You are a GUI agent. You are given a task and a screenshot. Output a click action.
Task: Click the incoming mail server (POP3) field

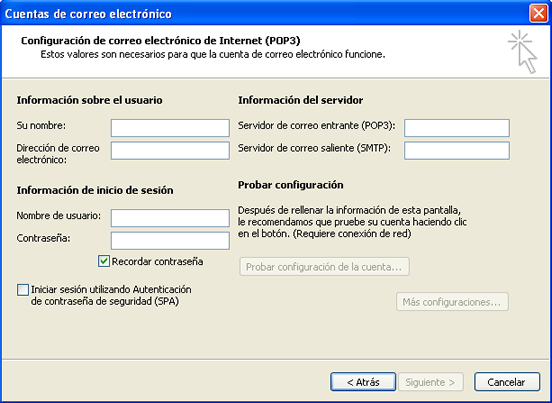tap(457, 128)
